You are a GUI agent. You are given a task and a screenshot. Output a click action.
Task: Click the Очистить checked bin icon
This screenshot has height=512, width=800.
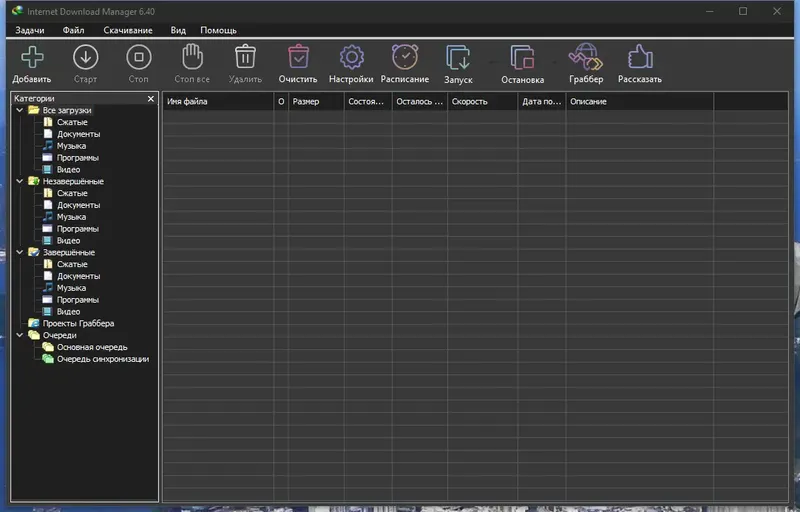click(298, 57)
